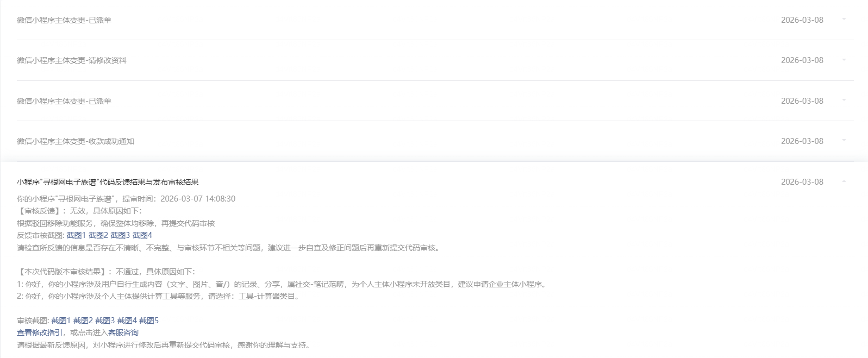
Task: Expand the 主体变更-请修改资料 notification arrow
Action: point(844,60)
